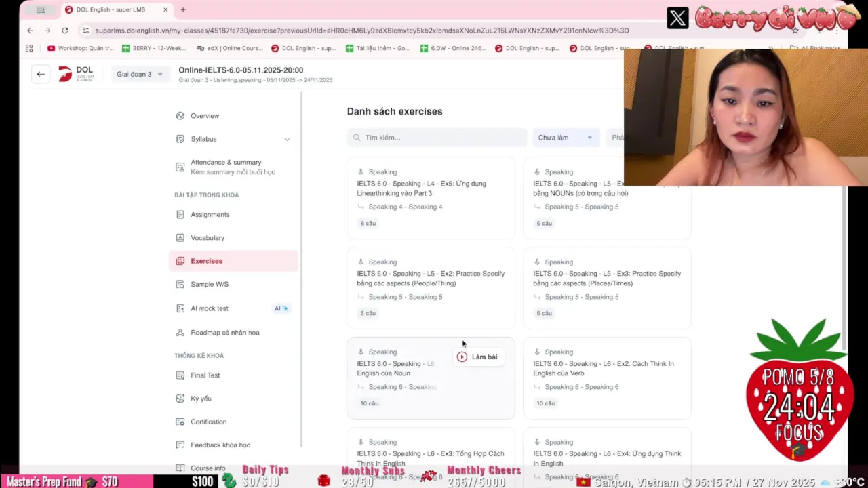Click the magnifier icon in search field

pyautogui.click(x=357, y=138)
